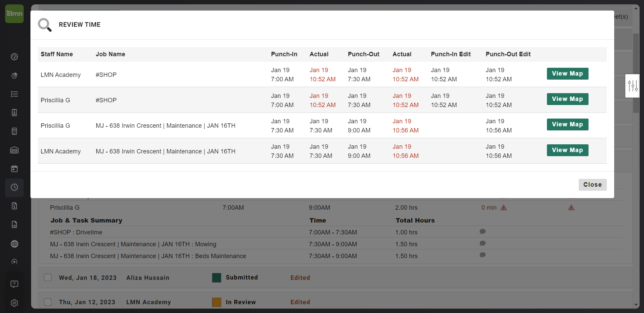The width and height of the screenshot is (644, 313).
Task: Open the play video sidebar icon
Action: pos(14,262)
